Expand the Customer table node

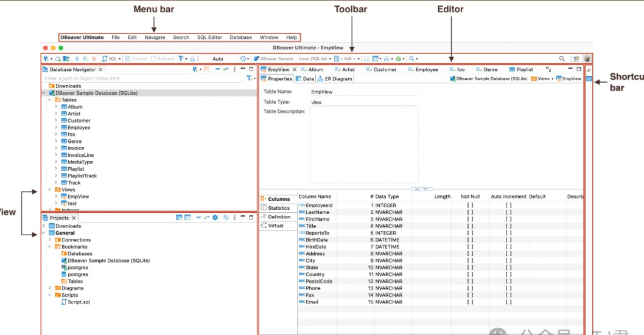click(x=56, y=120)
